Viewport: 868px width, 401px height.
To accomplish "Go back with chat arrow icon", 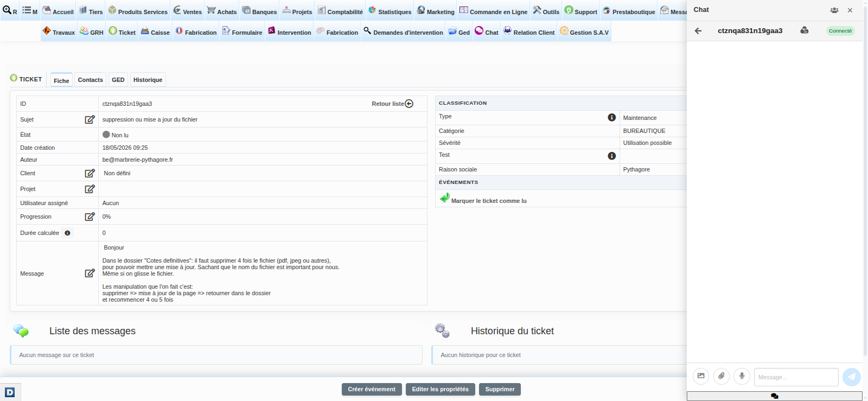I will (698, 31).
